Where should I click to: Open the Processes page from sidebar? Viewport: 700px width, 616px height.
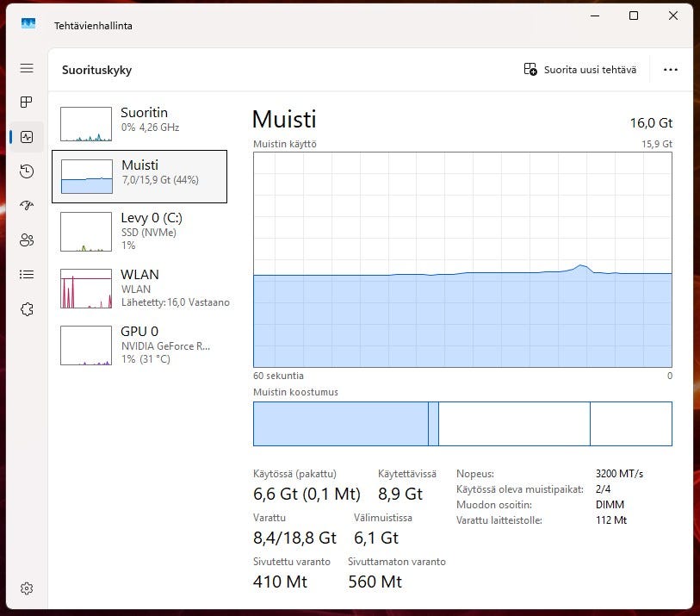[x=27, y=103]
